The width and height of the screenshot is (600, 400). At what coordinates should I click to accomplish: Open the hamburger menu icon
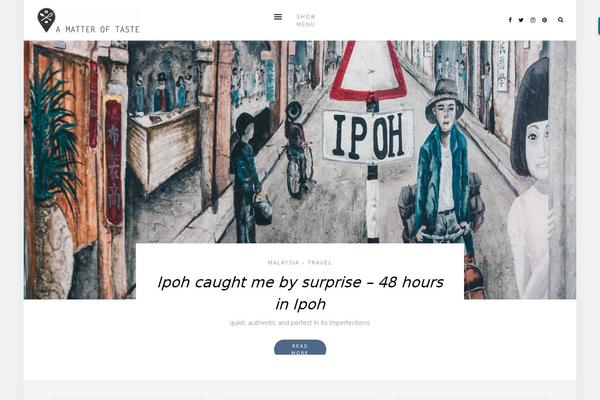click(x=278, y=17)
